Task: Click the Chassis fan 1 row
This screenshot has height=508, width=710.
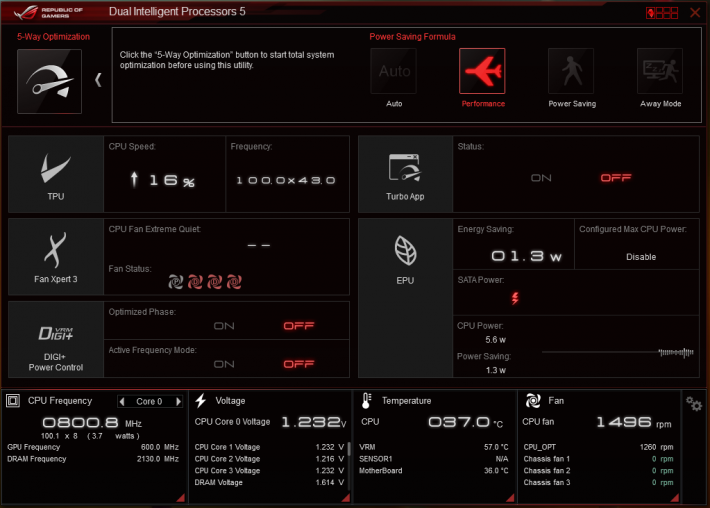Action: click(x=598, y=459)
